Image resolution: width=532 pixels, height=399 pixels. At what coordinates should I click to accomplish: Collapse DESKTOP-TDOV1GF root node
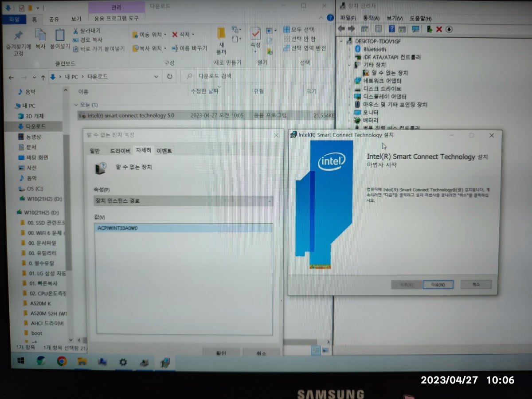click(341, 41)
